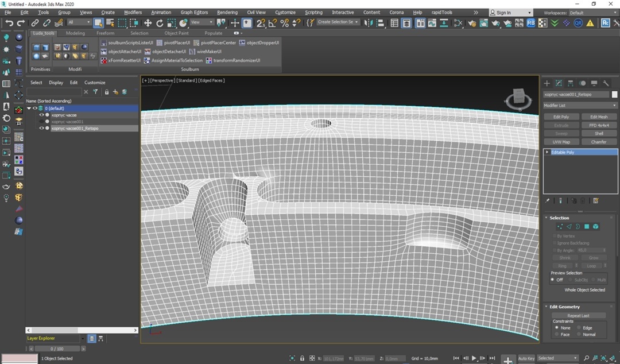Click the yellow warning triangle icon
620x364 pixels.
click(590, 23)
